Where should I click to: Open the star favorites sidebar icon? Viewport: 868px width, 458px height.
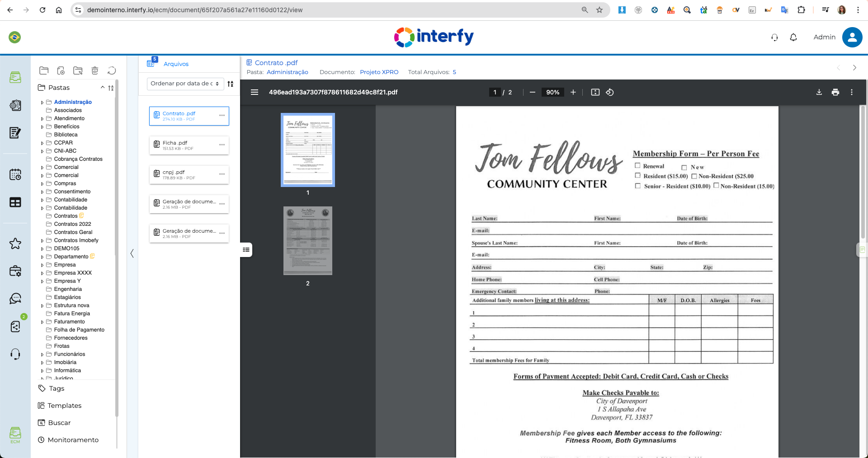pyautogui.click(x=15, y=243)
